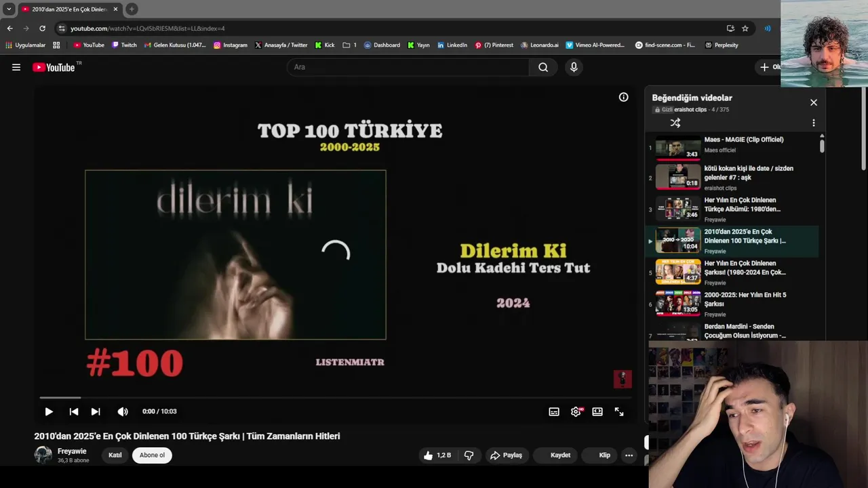Select 2010'dan 2025'e En Çok Dinlenen playlist item
The width and height of the screenshot is (868, 488).
click(731, 241)
